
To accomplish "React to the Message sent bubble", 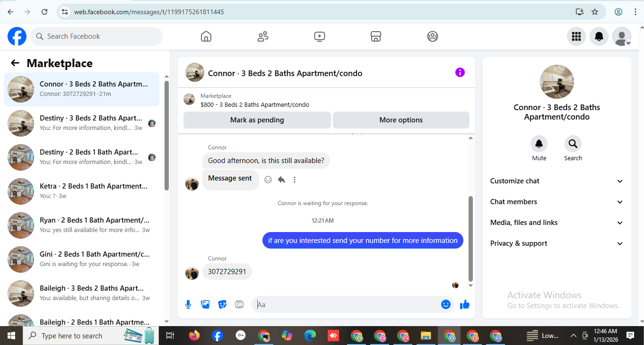I will pyautogui.click(x=268, y=180).
